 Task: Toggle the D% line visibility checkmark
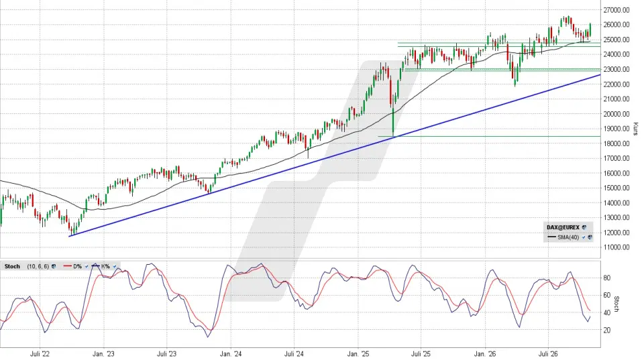click(87, 266)
